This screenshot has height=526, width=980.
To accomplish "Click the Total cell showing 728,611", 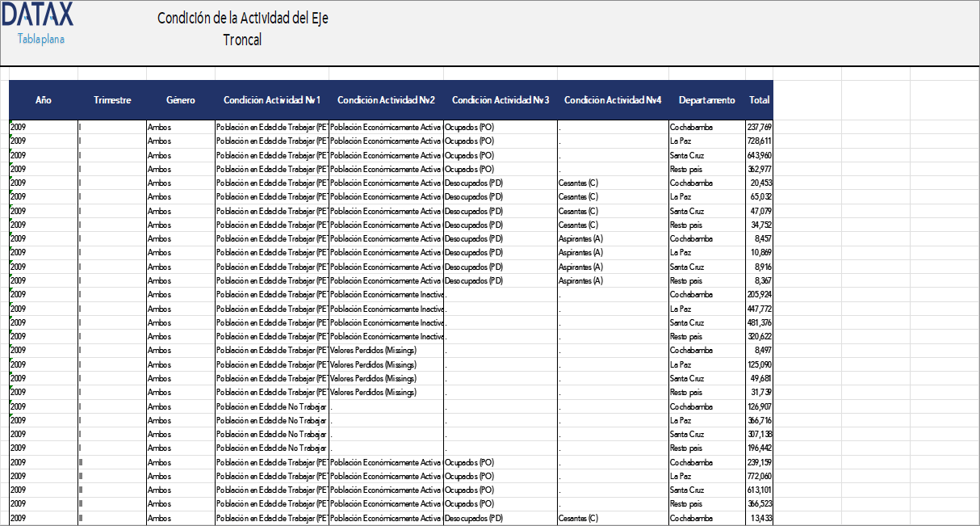I will tap(760, 141).
